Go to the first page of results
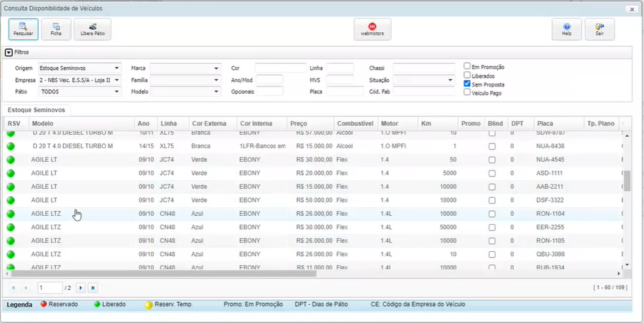 coord(13,288)
